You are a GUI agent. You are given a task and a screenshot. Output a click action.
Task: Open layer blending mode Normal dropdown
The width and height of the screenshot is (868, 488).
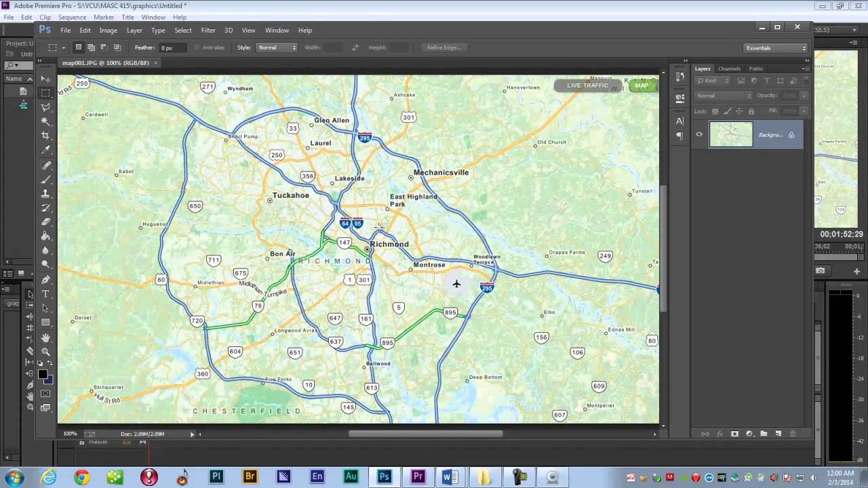click(x=723, y=96)
